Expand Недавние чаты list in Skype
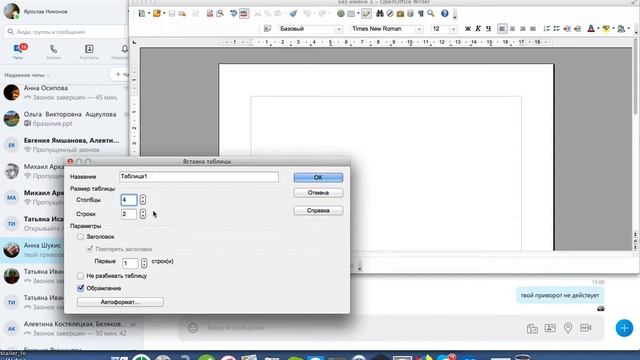Screen dimensions: 640x360 click(27, 75)
